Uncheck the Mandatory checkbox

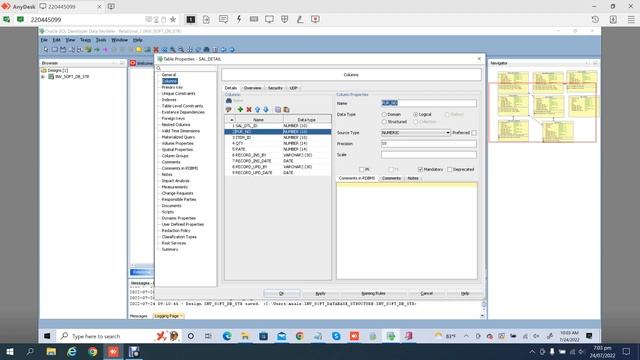tap(420, 169)
